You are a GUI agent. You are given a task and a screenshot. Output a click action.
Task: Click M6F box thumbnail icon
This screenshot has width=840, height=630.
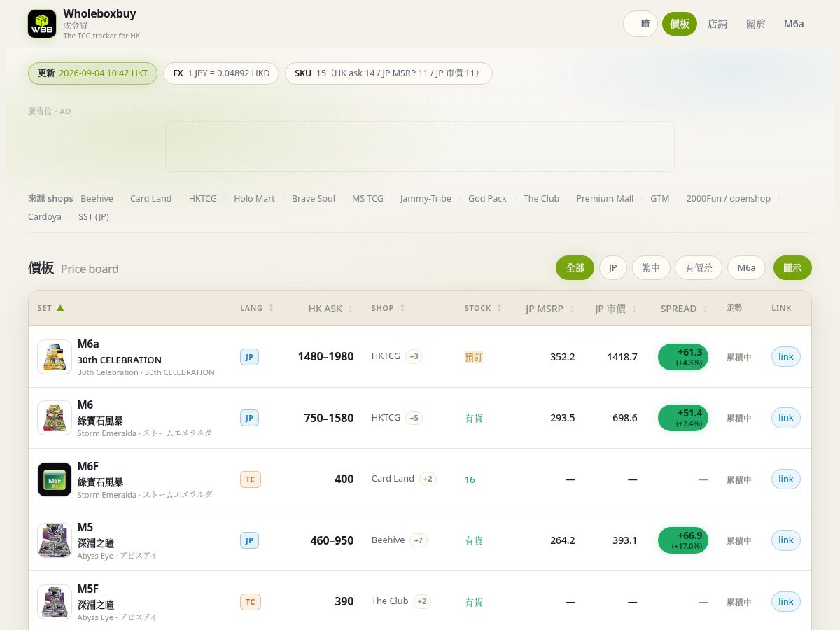(x=55, y=479)
